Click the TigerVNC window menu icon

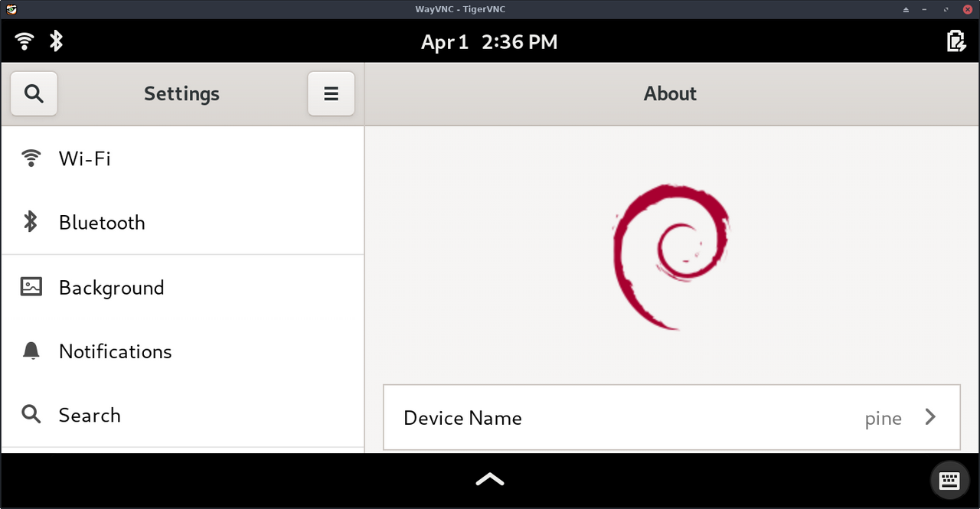11,9
